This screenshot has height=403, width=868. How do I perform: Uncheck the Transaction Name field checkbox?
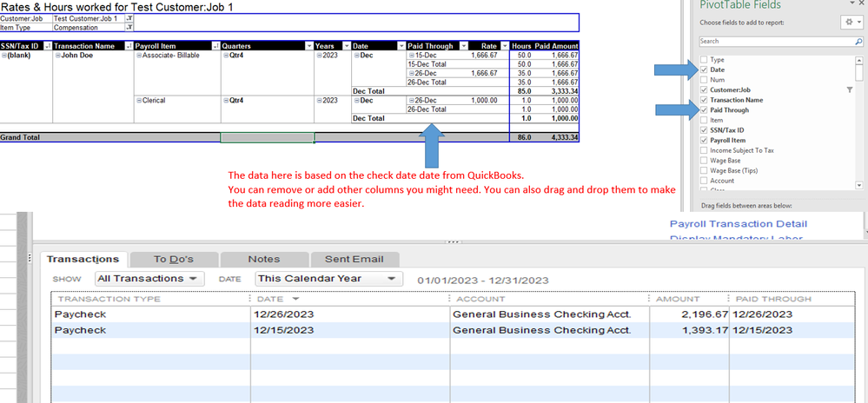pos(704,100)
